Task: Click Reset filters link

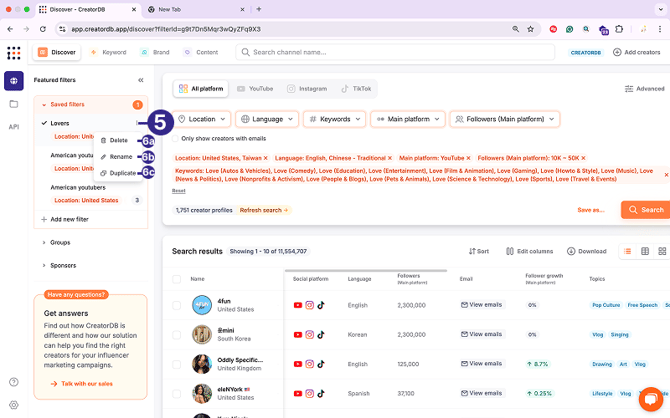Action: click(179, 191)
